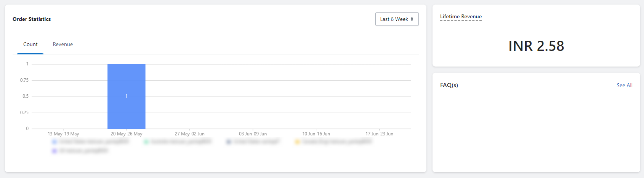Toggle the dark blue legend dot
Viewport: 644px width, 178px height.
point(229,142)
